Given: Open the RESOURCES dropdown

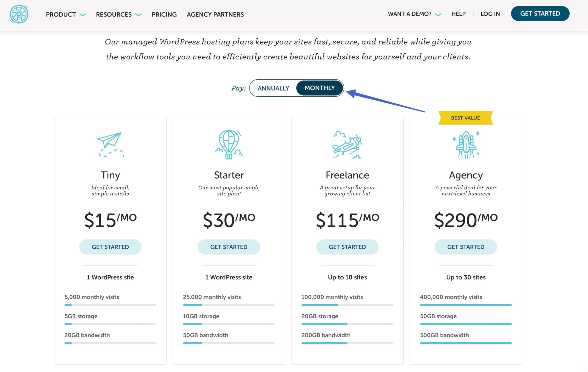Looking at the screenshot, I should click(x=113, y=15).
